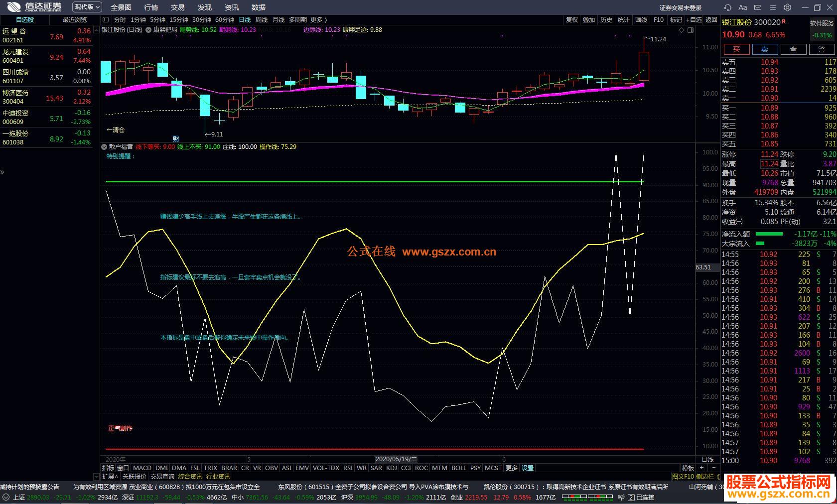Click the 复权 toolbar button
The height and width of the screenshot is (504, 837).
pyautogui.click(x=572, y=20)
